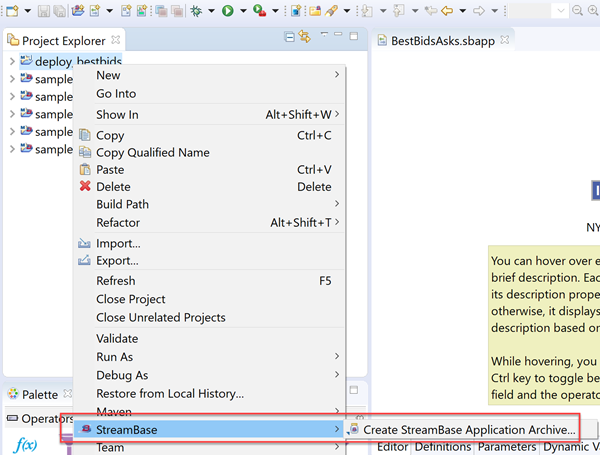
Task: Open the Project Explorer view menu arrow
Action: tap(322, 38)
